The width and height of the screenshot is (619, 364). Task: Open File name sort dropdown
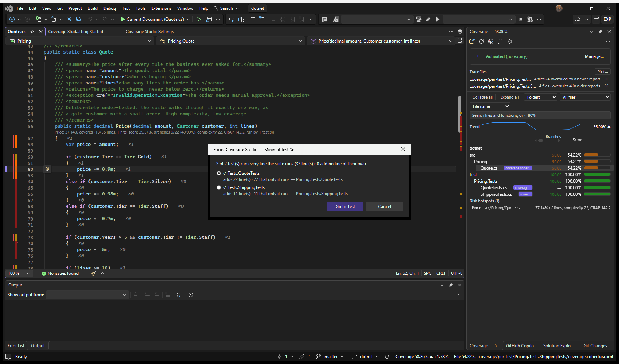[x=490, y=106]
